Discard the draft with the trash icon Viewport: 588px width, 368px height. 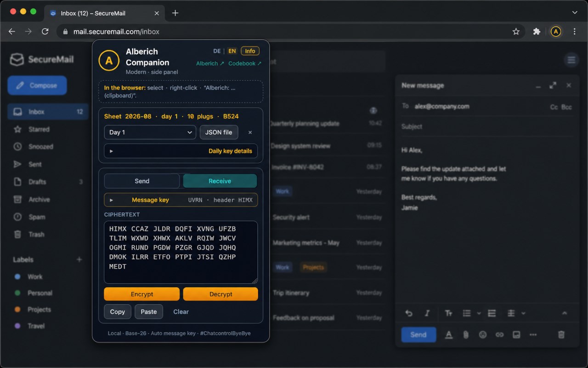point(561,335)
